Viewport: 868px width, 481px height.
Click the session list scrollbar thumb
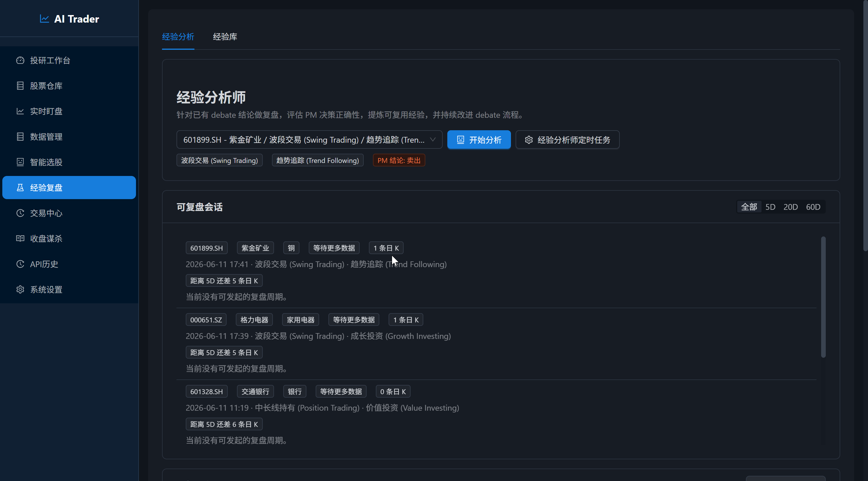tap(823, 297)
